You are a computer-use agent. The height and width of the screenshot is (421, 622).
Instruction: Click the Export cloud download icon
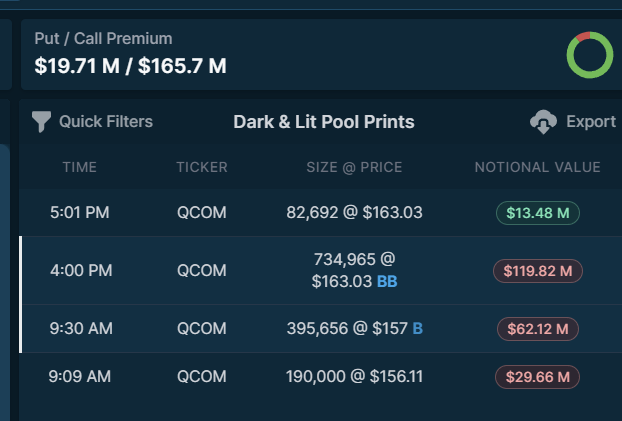click(543, 122)
